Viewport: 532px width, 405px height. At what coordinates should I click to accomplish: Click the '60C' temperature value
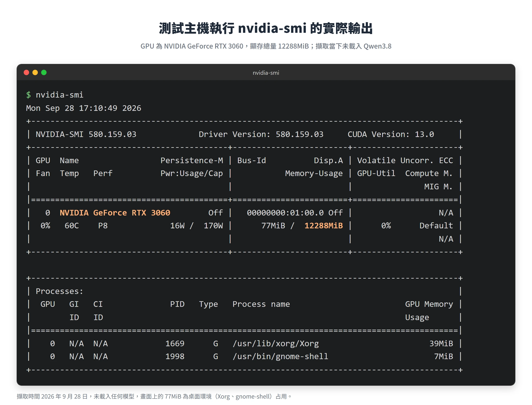pyautogui.click(x=72, y=226)
